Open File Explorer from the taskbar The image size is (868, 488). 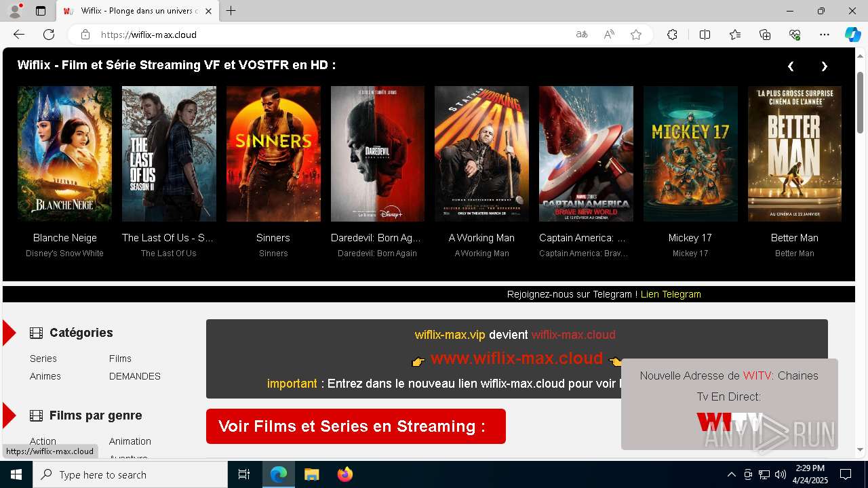pos(311,474)
